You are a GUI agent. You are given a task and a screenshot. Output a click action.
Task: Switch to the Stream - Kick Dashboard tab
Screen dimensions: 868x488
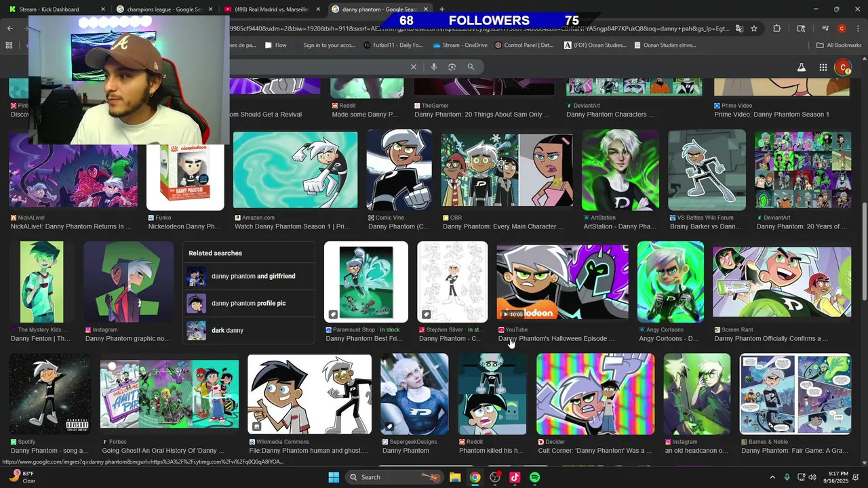click(57, 9)
